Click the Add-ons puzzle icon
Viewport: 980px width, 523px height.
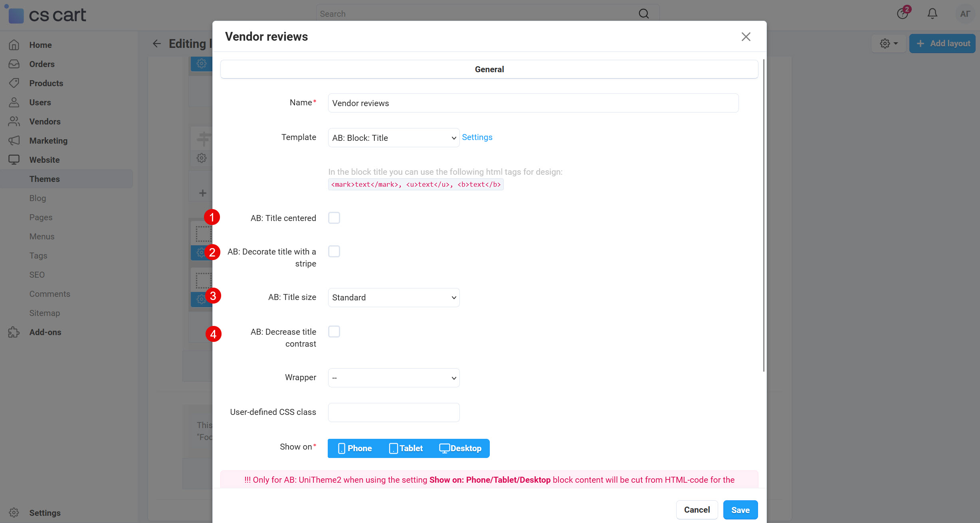(14, 332)
